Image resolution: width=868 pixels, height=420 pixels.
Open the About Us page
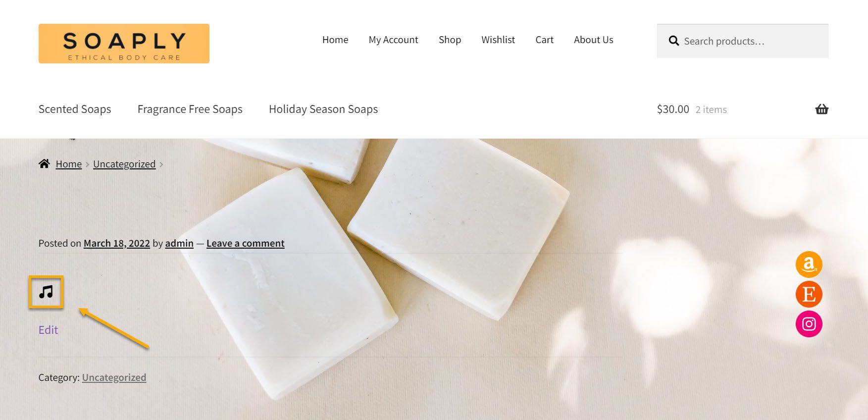(593, 40)
